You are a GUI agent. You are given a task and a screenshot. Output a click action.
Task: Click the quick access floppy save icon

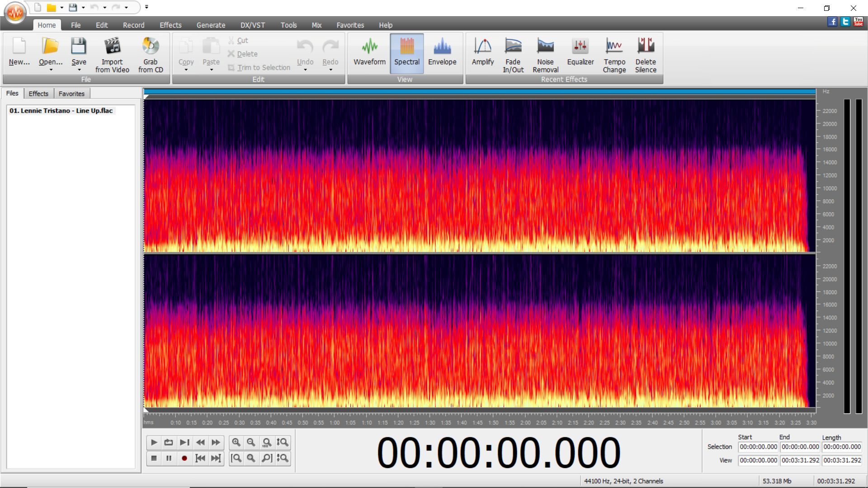pyautogui.click(x=73, y=7)
